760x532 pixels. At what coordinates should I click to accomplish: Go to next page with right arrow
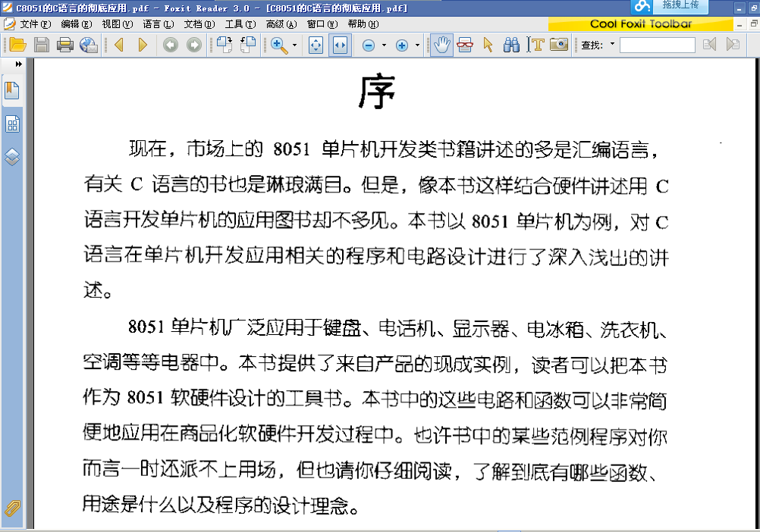tap(143, 45)
